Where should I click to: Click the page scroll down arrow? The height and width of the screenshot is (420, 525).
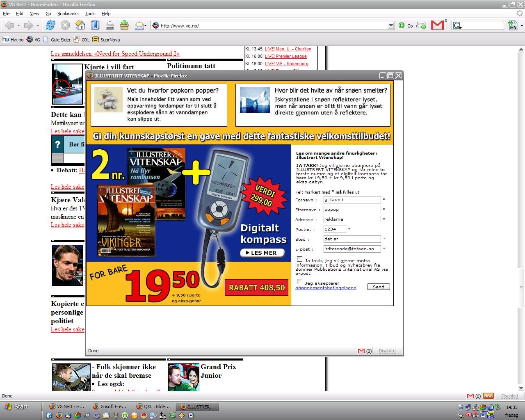[521, 388]
